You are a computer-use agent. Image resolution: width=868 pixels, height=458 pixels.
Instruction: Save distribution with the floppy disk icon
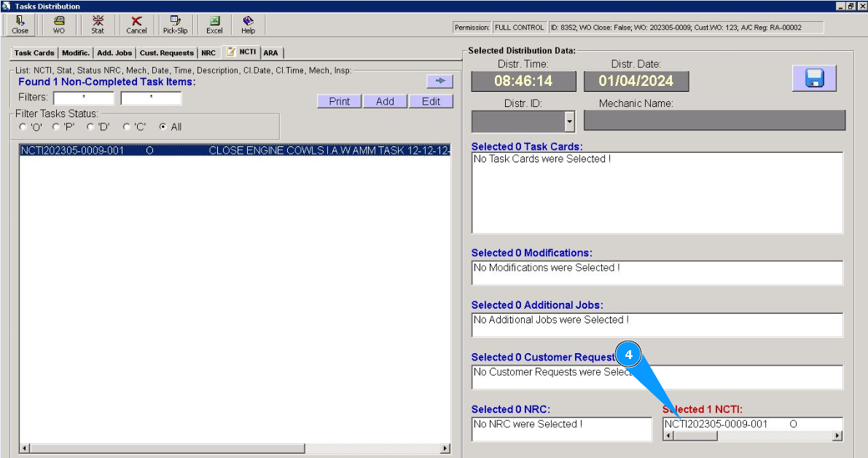pyautogui.click(x=814, y=78)
